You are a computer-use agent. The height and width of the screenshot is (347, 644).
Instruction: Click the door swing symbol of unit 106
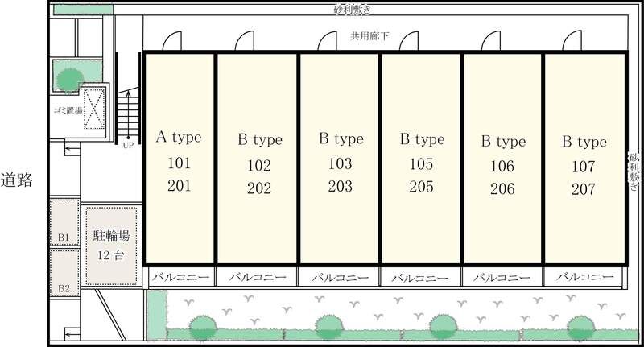(491, 41)
